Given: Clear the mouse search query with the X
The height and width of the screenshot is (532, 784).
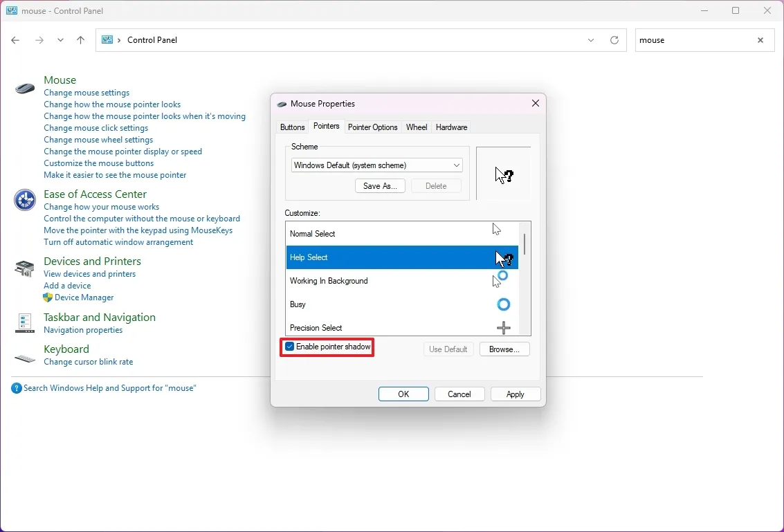Looking at the screenshot, I should point(760,40).
